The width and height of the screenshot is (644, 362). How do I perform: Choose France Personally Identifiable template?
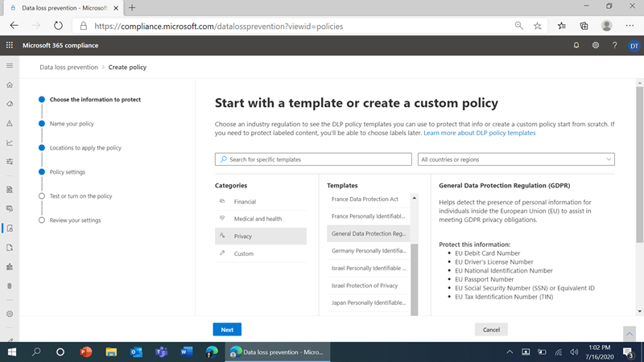(369, 216)
